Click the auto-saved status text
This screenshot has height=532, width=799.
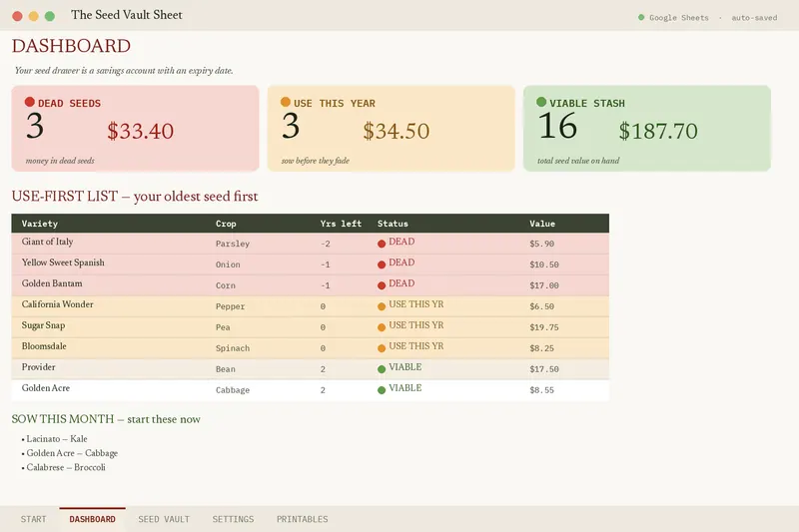tap(754, 18)
